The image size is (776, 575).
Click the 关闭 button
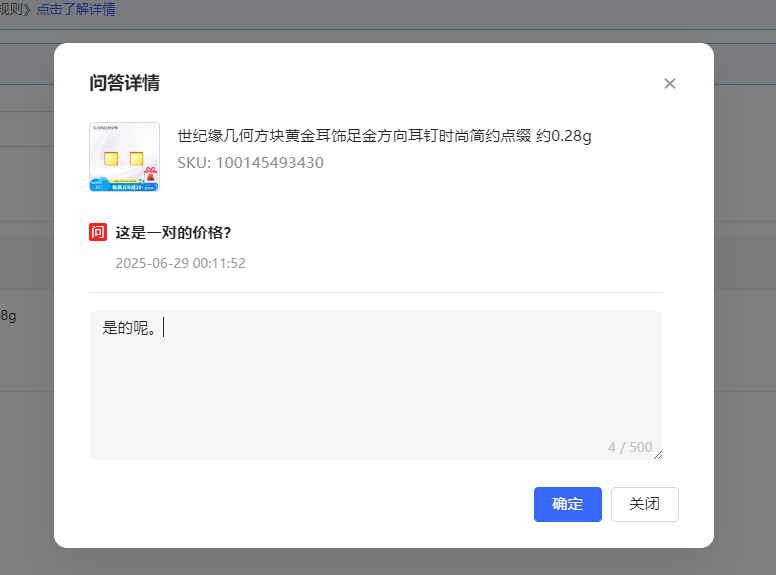pyautogui.click(x=644, y=504)
